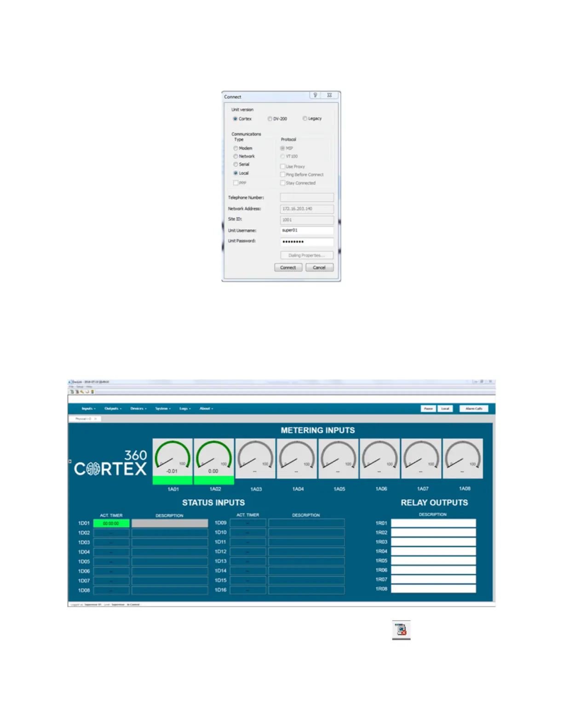Click the 1R04 relay description field
The image size is (563, 728).
click(433, 551)
